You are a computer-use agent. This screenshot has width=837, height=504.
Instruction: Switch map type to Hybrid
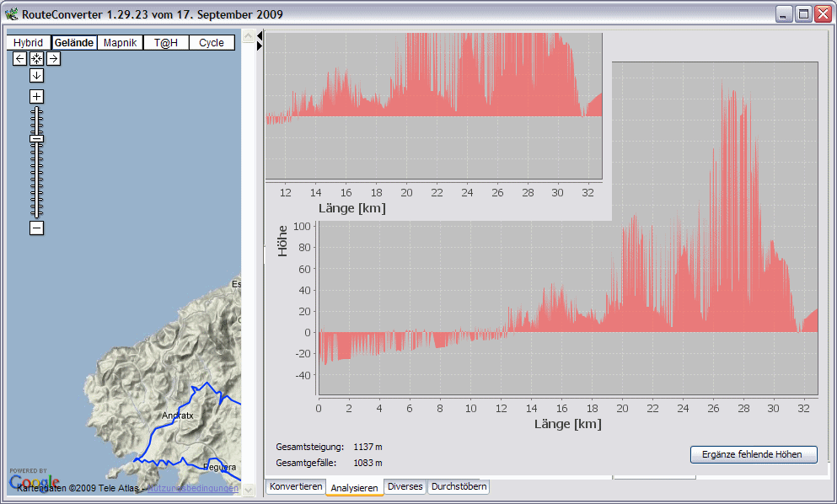tap(28, 42)
